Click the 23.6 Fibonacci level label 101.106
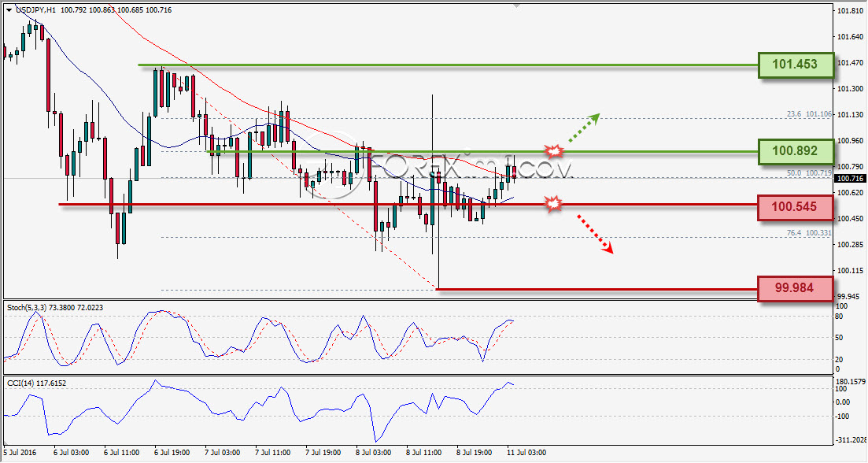868x463 pixels. point(809,114)
